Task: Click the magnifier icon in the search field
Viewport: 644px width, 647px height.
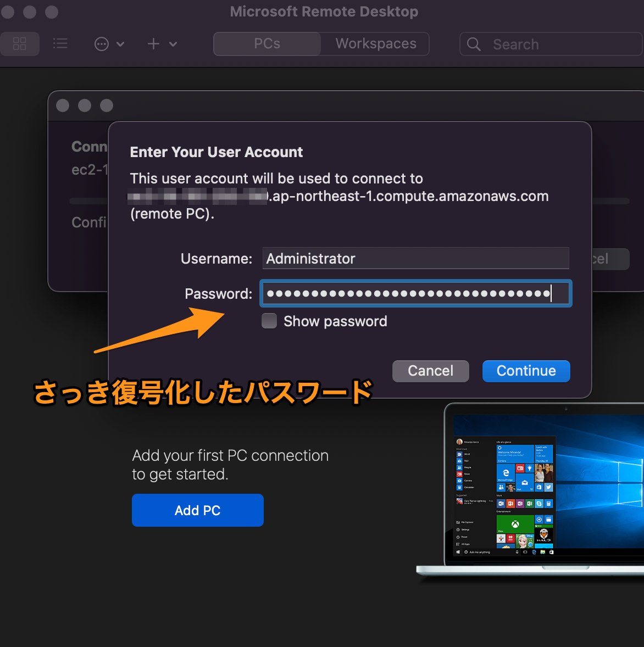Action: tap(473, 44)
